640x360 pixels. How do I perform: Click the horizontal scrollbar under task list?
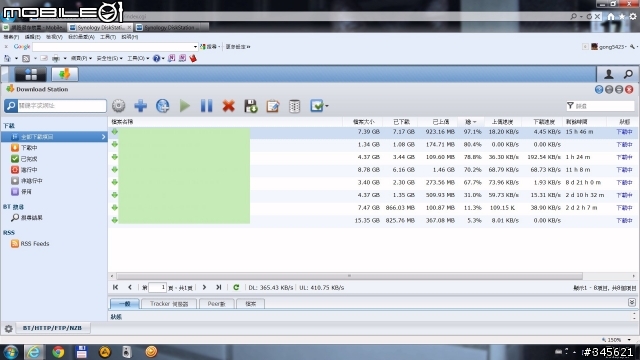pyautogui.click(x=349, y=276)
